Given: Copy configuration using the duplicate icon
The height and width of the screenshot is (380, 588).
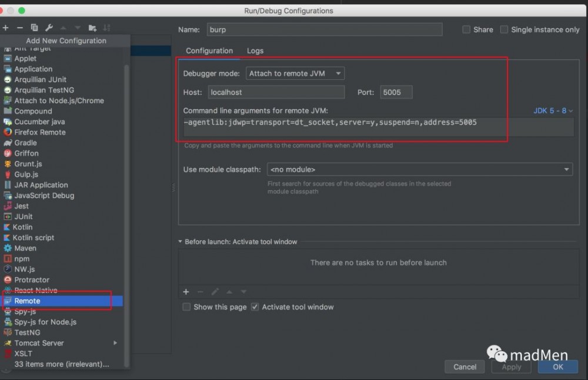Looking at the screenshot, I should point(34,28).
